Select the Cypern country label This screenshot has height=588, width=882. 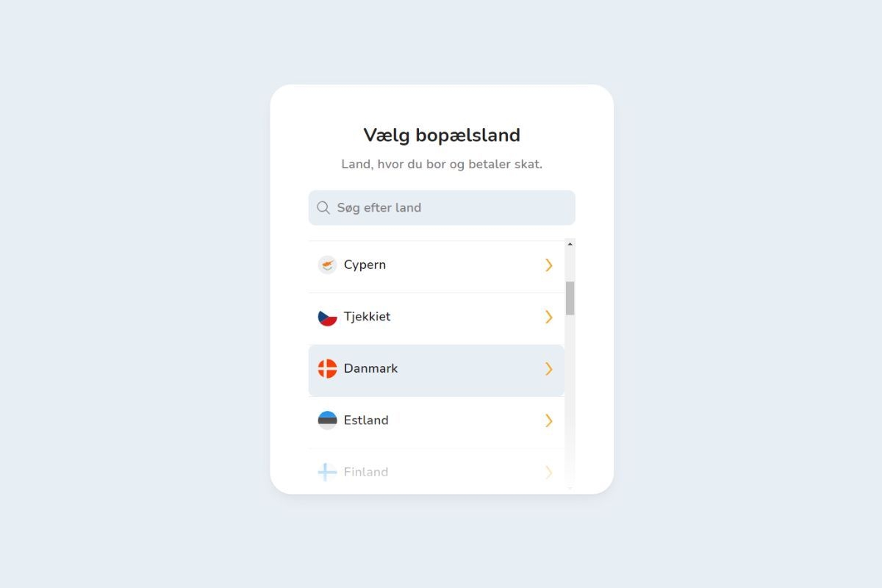365,265
